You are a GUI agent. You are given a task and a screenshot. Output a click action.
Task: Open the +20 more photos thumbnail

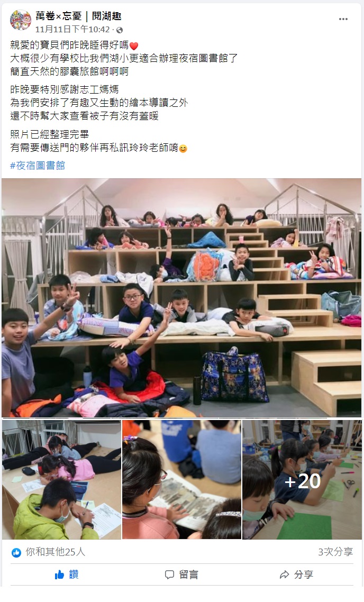click(x=302, y=479)
